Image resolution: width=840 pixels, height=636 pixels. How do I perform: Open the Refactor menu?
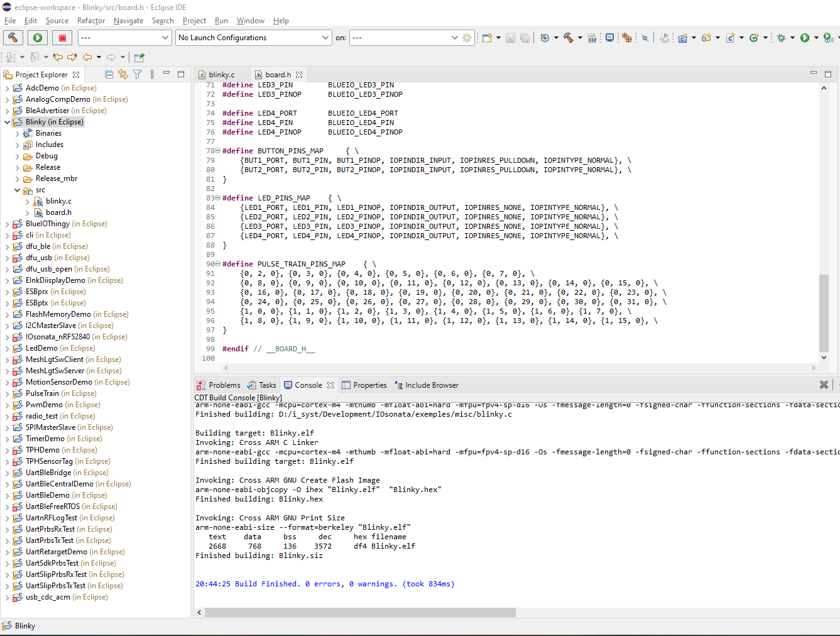click(x=91, y=21)
